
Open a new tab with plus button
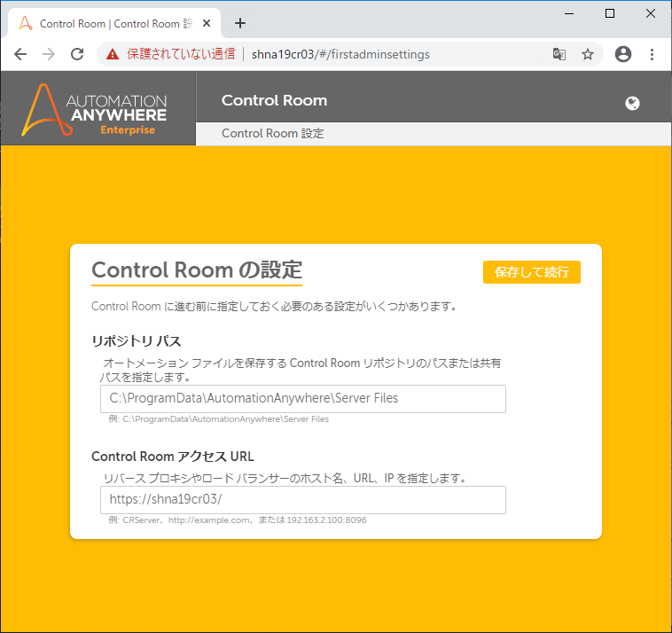click(x=240, y=23)
